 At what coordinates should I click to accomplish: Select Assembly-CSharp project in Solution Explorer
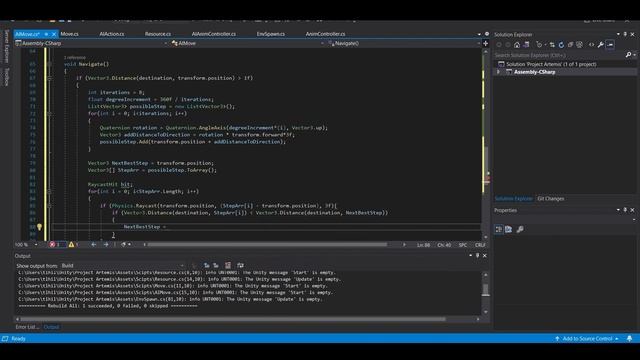click(534, 72)
